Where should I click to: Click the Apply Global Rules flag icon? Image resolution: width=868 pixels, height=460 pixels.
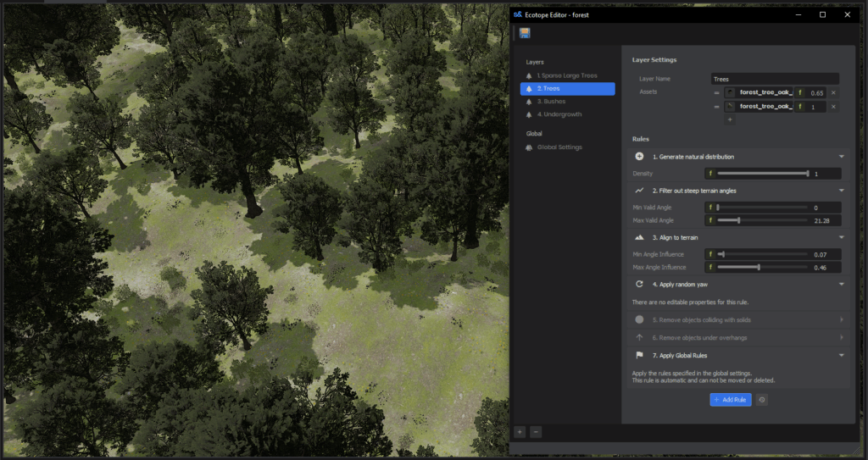[639, 356]
